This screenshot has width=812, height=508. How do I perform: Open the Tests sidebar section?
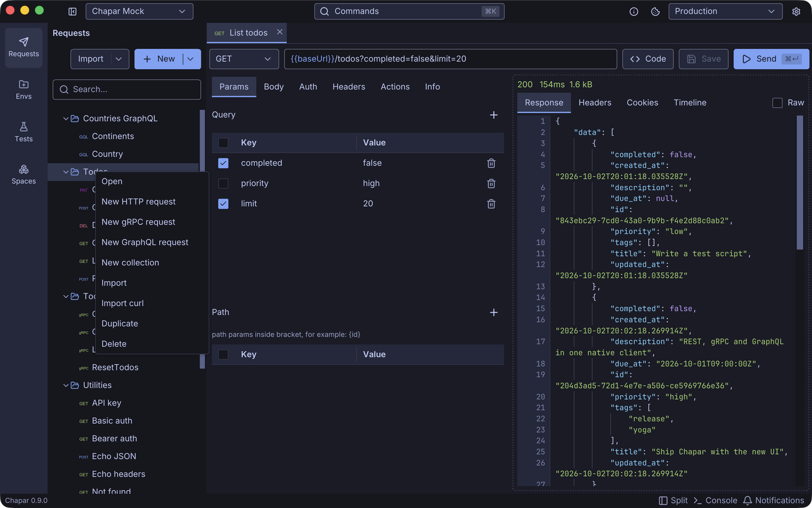point(24,132)
